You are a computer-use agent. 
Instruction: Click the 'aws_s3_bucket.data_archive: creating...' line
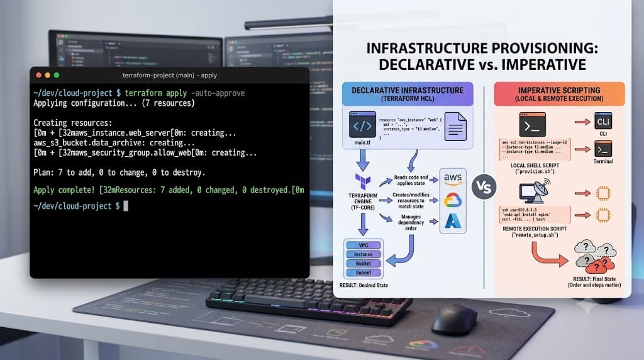114,143
